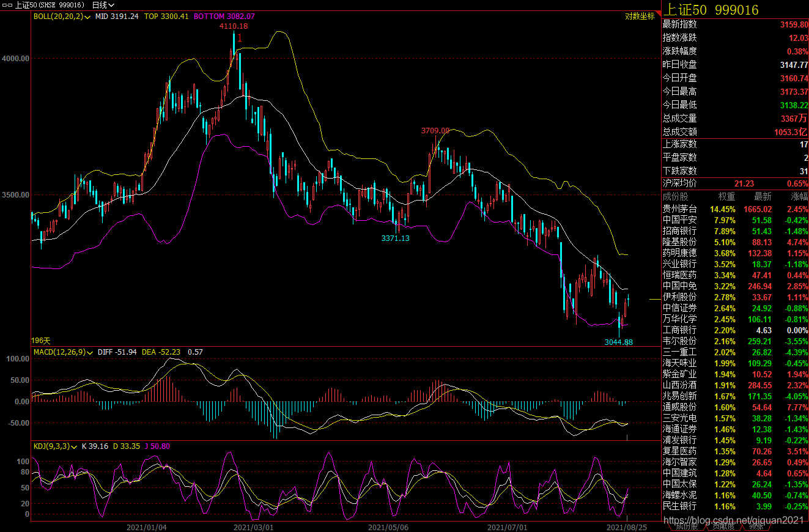Image resolution: width=809 pixels, height=532 pixels.
Task: Select the 兴业银行 constituent row
Action: 735,264
